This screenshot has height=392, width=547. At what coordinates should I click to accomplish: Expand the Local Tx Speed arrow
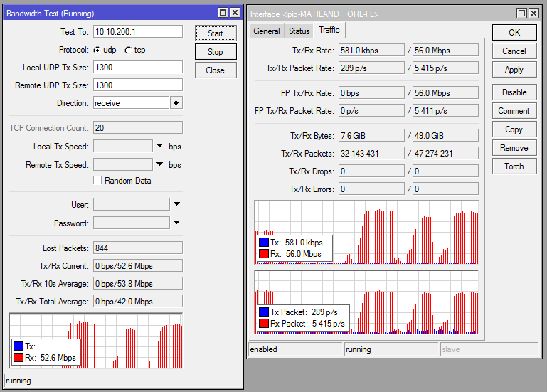(x=159, y=147)
